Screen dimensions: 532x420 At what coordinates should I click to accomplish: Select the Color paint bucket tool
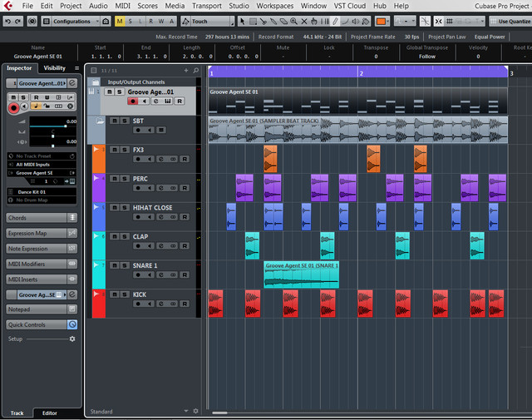point(366,22)
